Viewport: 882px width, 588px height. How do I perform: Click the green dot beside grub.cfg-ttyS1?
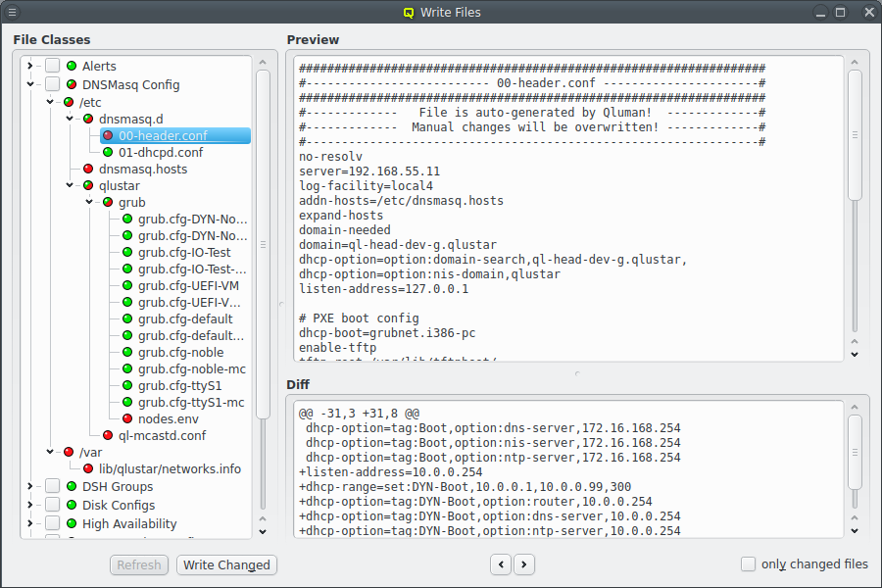pyautogui.click(x=127, y=385)
